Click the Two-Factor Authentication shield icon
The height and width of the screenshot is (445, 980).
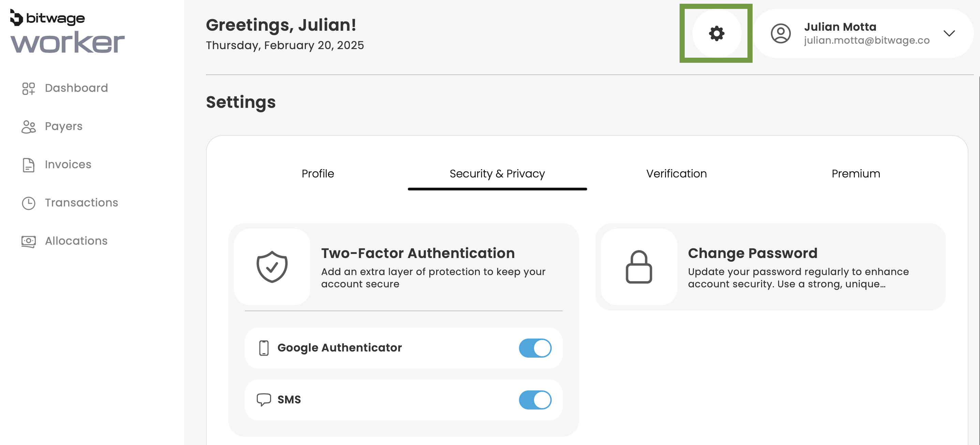tap(272, 267)
